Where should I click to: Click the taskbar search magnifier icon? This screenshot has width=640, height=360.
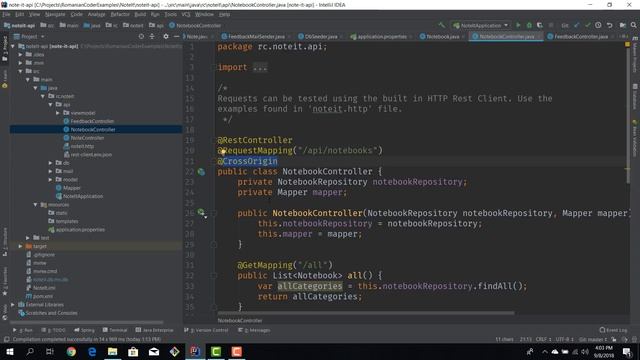(30, 351)
